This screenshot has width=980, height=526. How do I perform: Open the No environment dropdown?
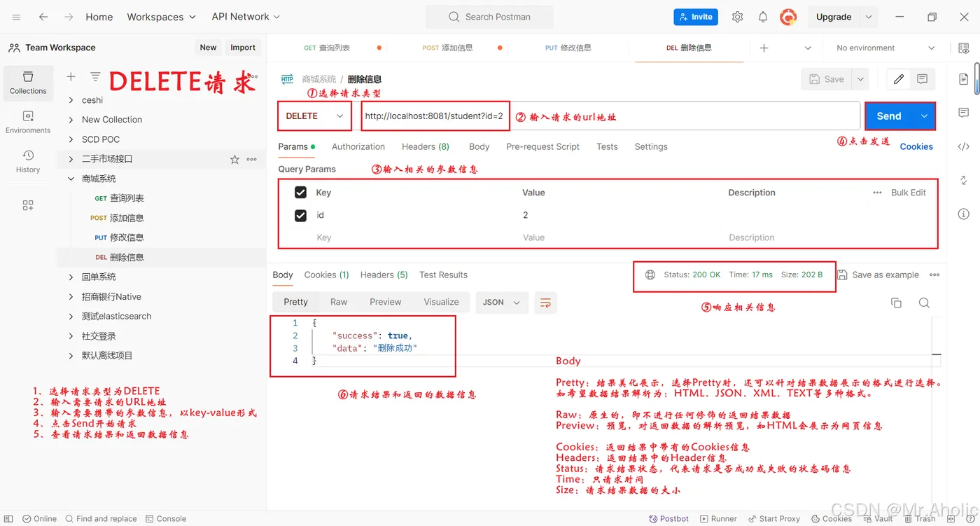[885, 48]
